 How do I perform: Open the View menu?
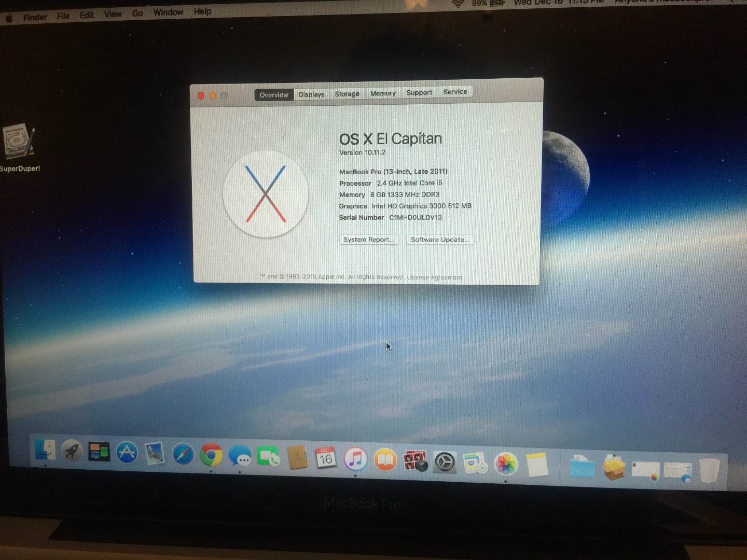(113, 14)
